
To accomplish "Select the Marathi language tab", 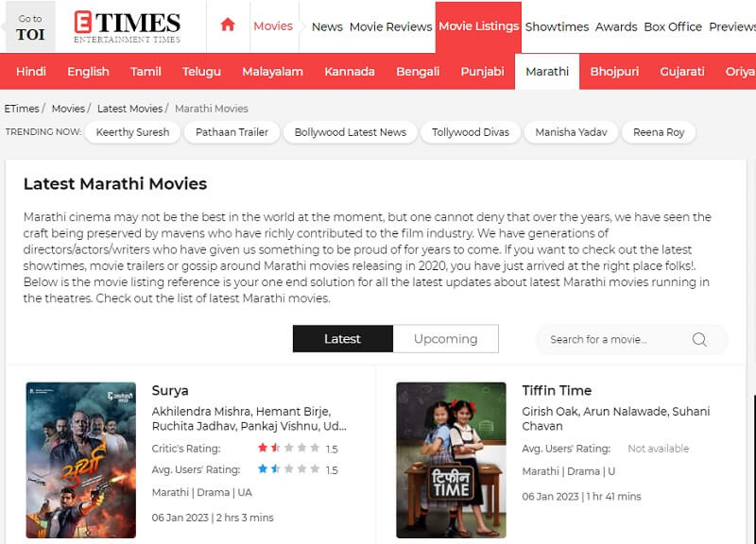I will tap(547, 72).
